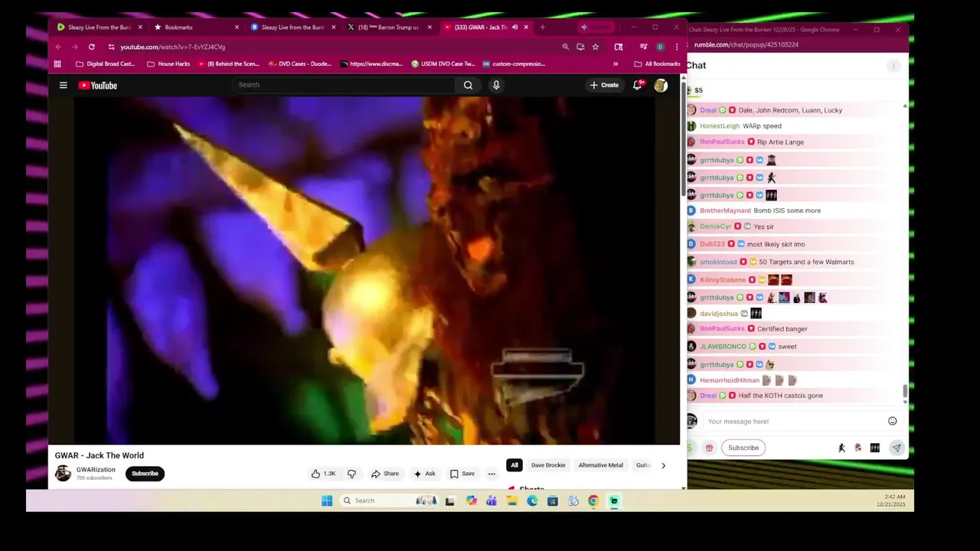Click RonPaulSucks username on 'Certified banger' message
This screenshot has width=980, height=551.
722,329
